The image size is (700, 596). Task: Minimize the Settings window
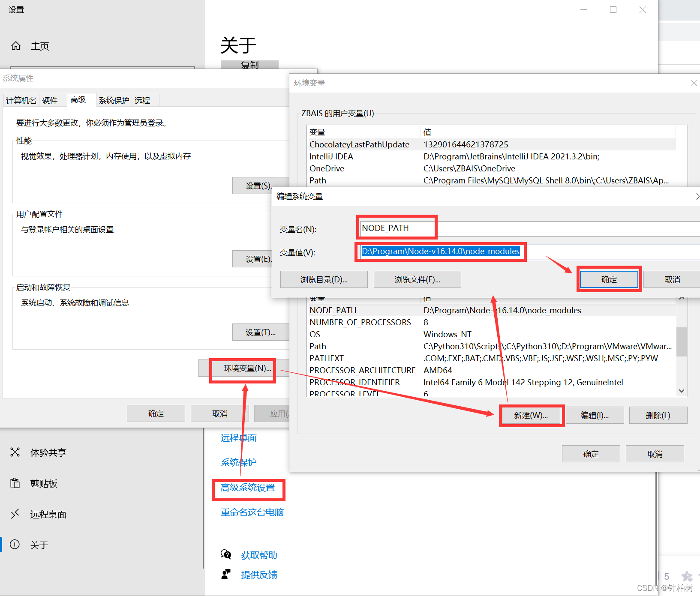click(583, 9)
